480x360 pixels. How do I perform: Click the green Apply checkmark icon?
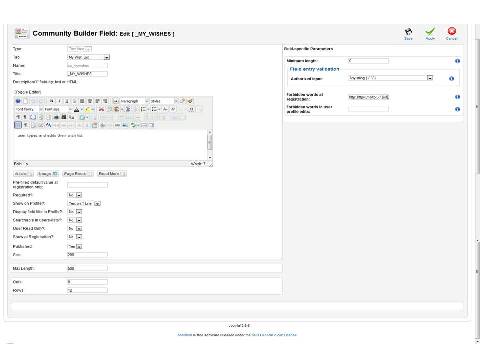430,32
